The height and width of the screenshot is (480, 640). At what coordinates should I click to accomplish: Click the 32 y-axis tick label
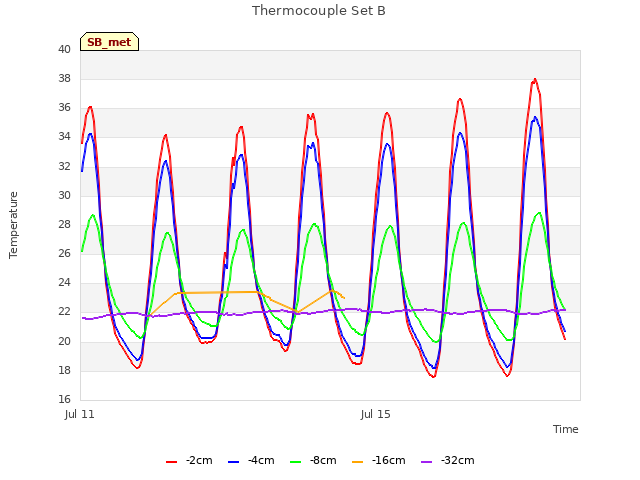pos(64,166)
